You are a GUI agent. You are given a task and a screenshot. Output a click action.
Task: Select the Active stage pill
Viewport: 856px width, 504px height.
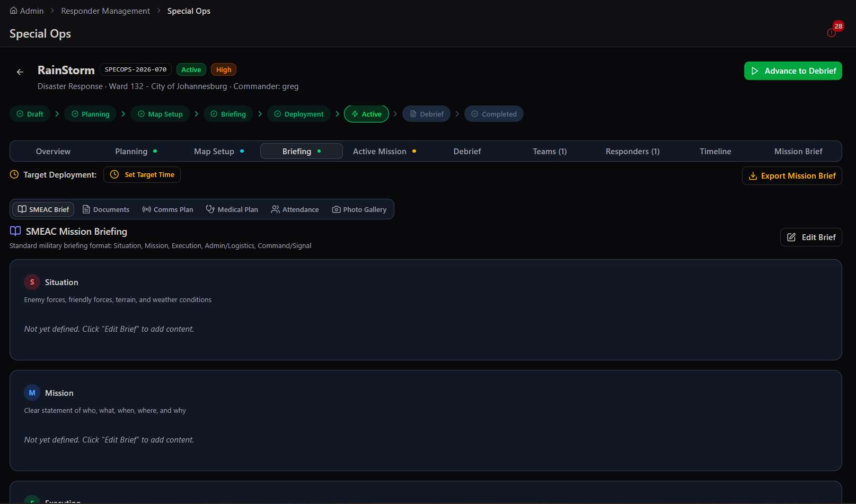tap(366, 114)
